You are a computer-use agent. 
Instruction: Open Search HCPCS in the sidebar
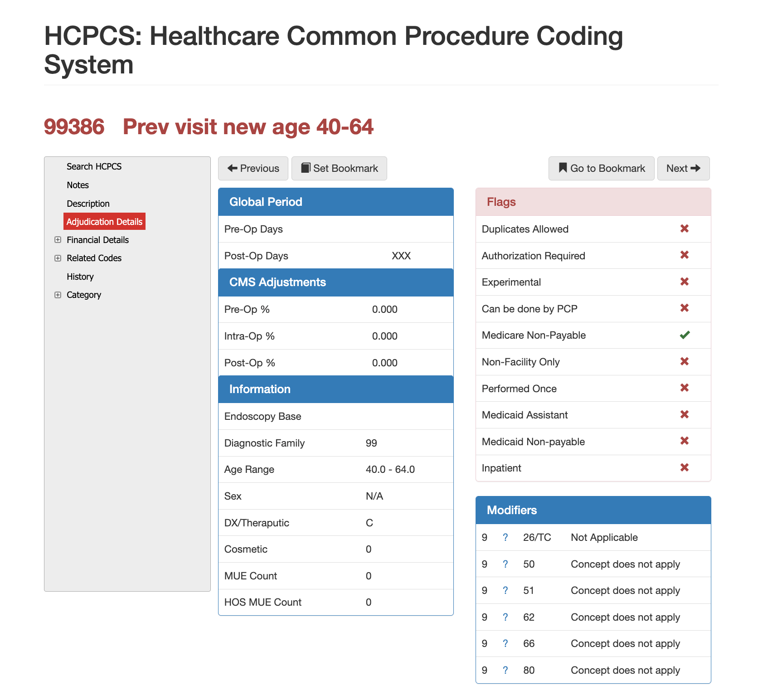click(x=94, y=166)
